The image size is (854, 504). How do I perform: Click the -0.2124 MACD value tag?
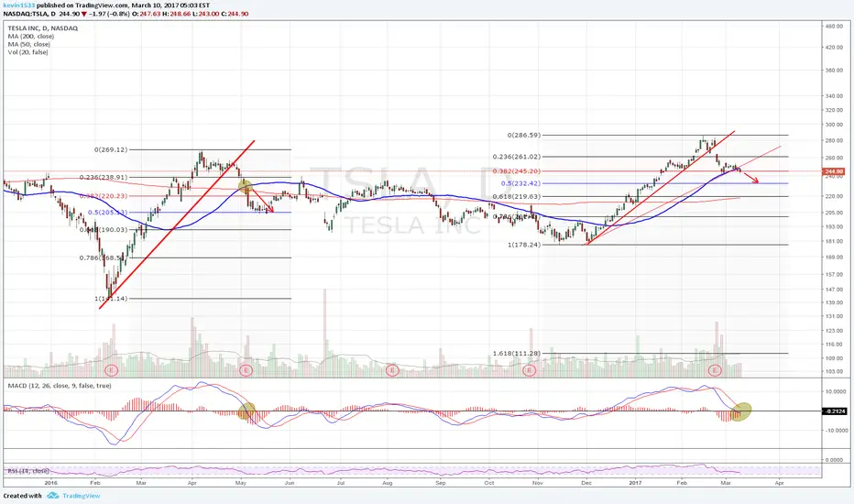834,411
